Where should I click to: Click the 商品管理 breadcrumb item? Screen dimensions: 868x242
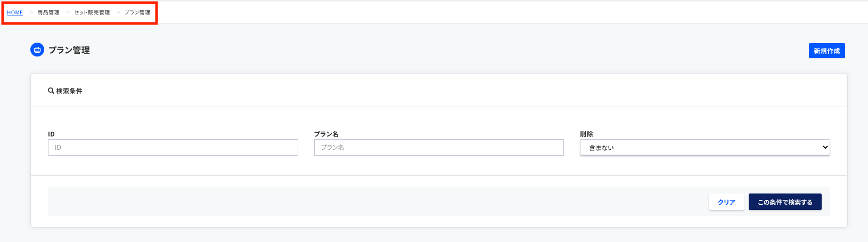(x=48, y=13)
